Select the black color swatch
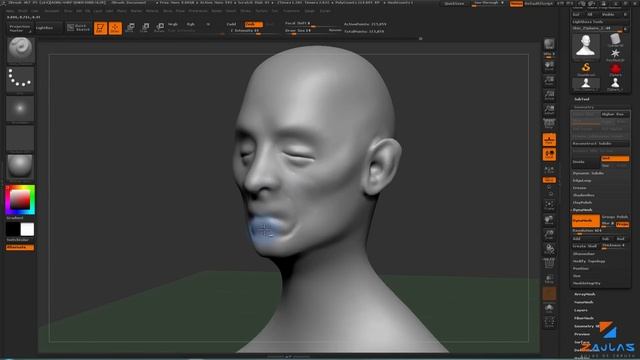Screen dimensions: 640x360 pos(13,229)
